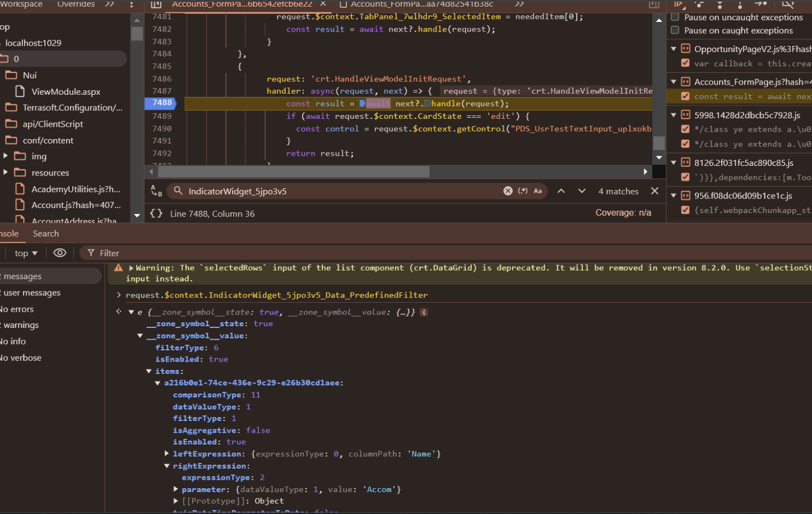
Task: Uncheck the '))},dependencies:[m.Too' breakpoint
Action: 685,177
